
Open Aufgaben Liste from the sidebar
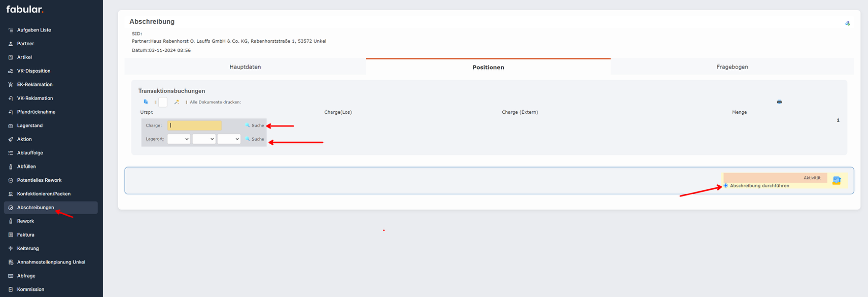coord(34,30)
